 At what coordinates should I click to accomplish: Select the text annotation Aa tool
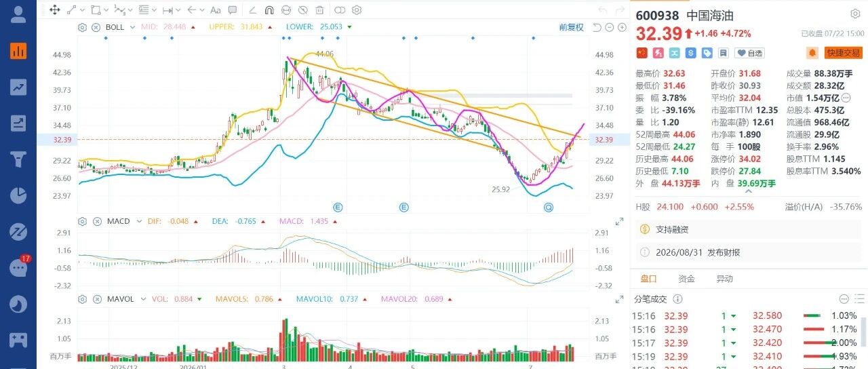coord(216,10)
